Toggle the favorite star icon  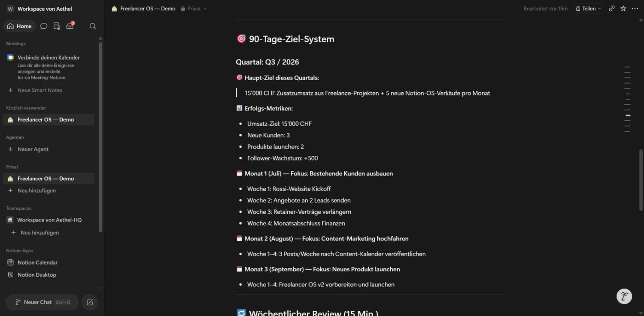[623, 9]
